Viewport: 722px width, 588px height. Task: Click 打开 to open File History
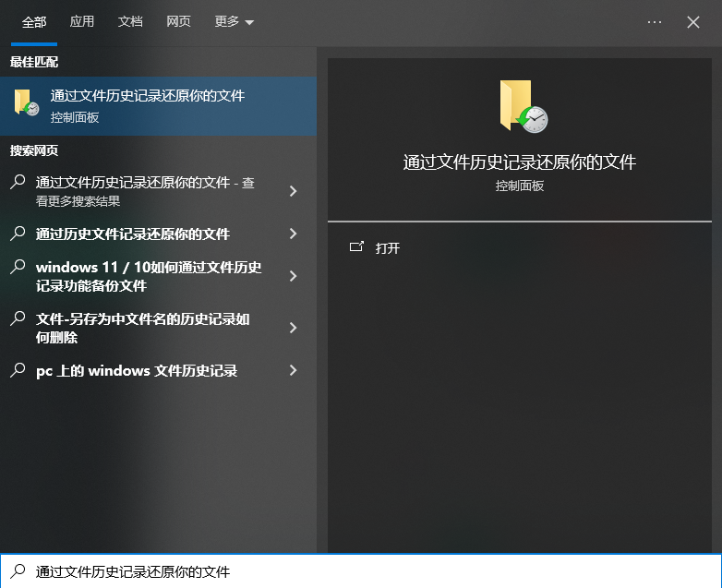pos(388,248)
